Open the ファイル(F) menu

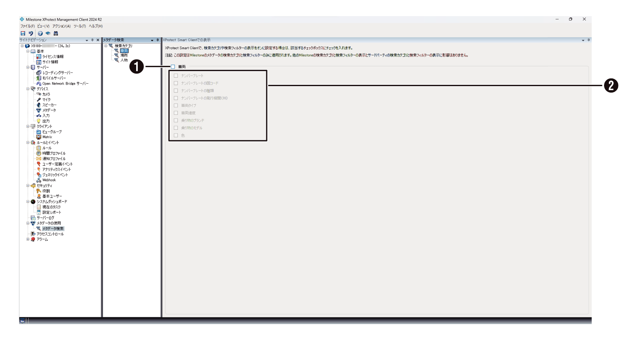(27, 26)
